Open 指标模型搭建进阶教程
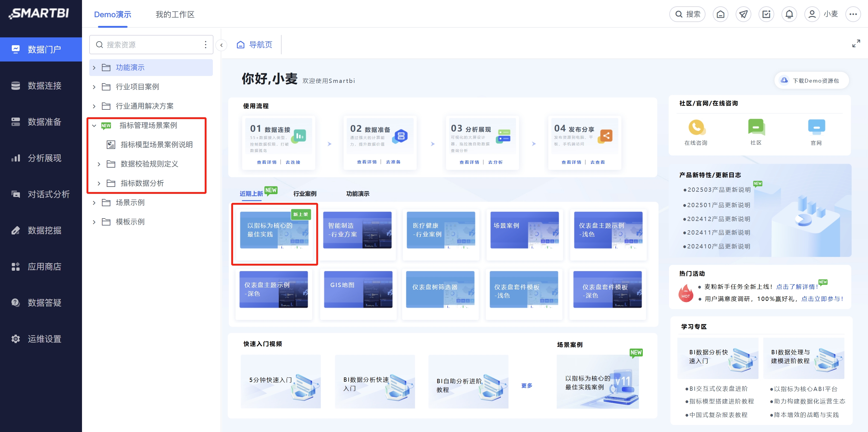The height and width of the screenshot is (432, 868). (x=719, y=401)
